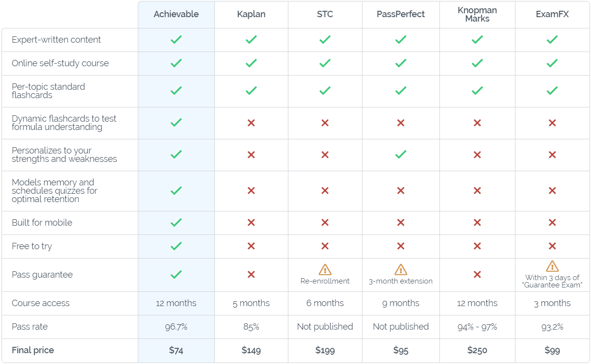591x364 pixels.
Task: Select the Knopman Marks column header
Action: click(477, 15)
